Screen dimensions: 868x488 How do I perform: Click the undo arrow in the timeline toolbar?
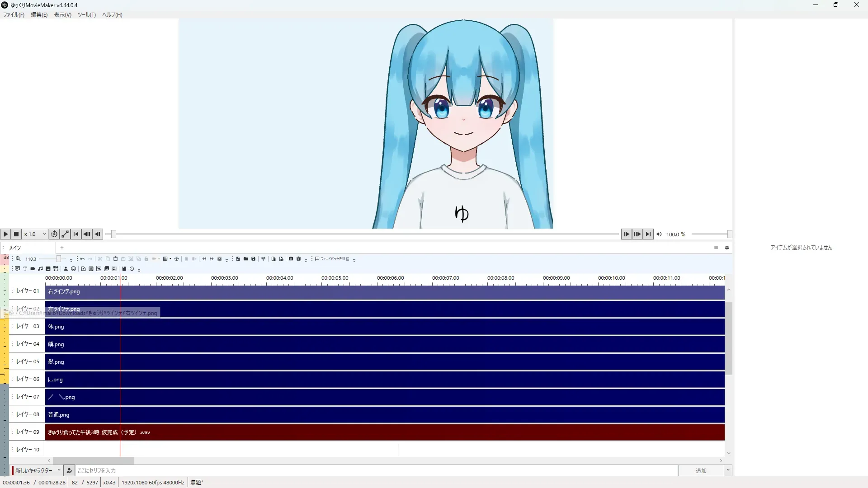pyautogui.click(x=82, y=259)
